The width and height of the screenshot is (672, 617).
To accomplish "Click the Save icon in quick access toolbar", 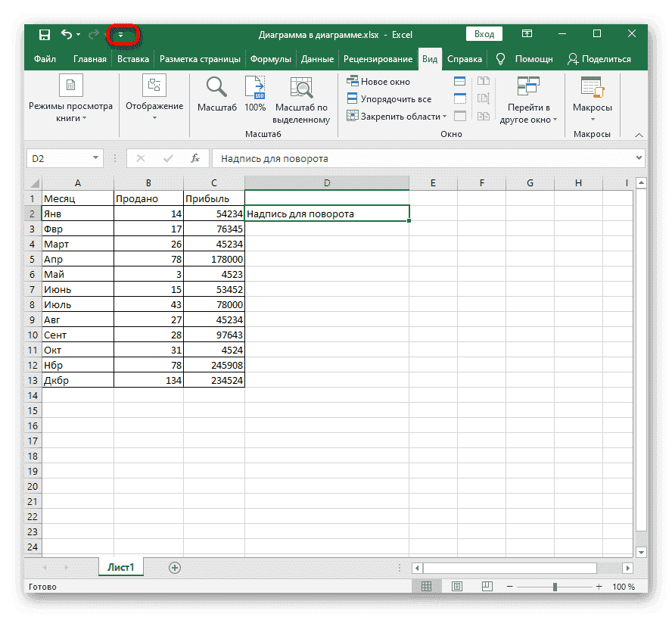I will (45, 35).
